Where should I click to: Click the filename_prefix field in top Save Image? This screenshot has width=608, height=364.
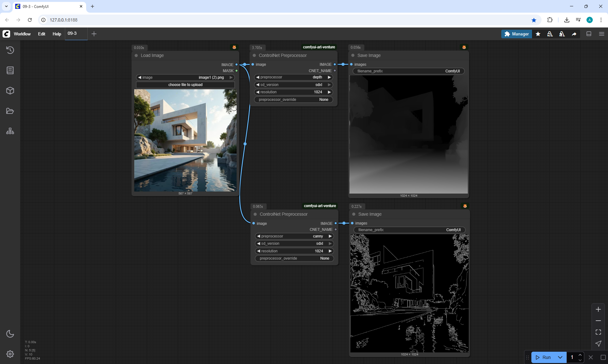(x=408, y=71)
